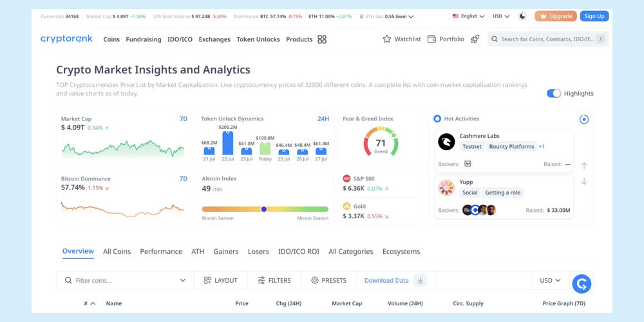
Task: Click the download arrow icon
Action: tap(420, 281)
